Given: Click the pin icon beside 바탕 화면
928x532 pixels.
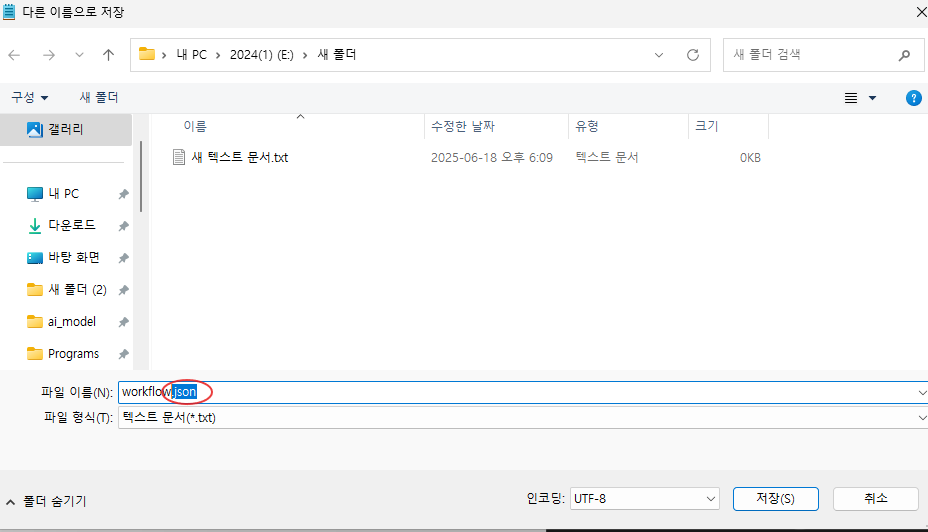Looking at the screenshot, I should (123, 258).
